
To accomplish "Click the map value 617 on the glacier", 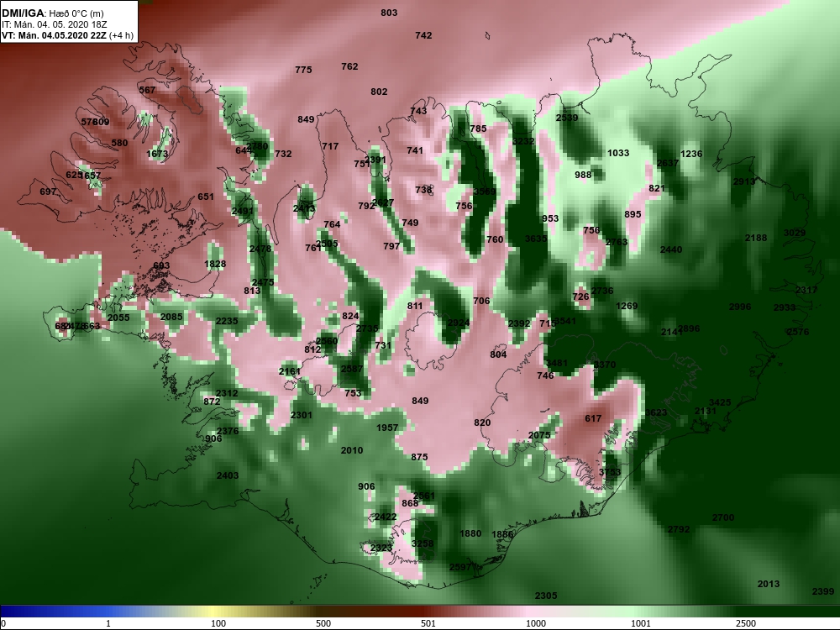I will point(593,418).
